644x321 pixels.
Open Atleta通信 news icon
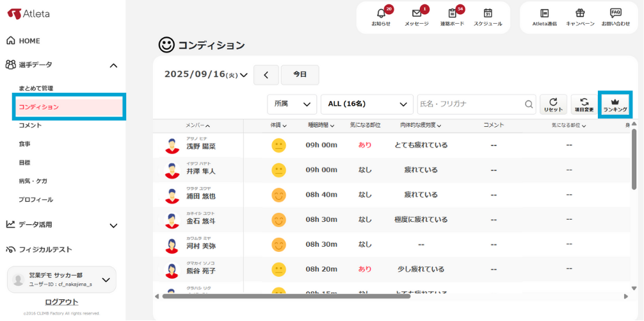coord(545,17)
